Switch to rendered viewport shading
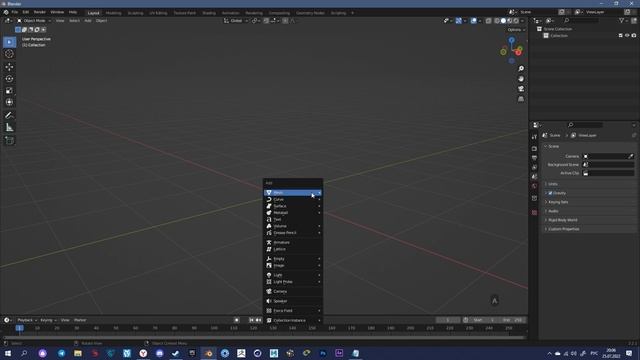 tap(516, 21)
